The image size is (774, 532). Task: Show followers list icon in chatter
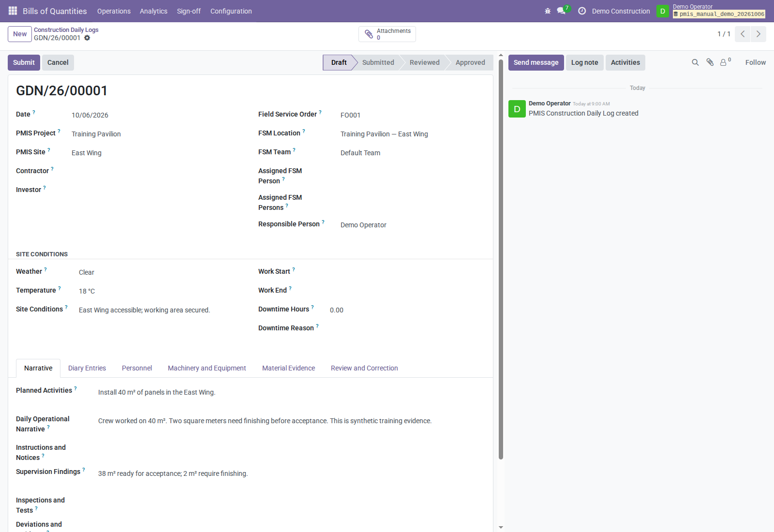(x=725, y=62)
